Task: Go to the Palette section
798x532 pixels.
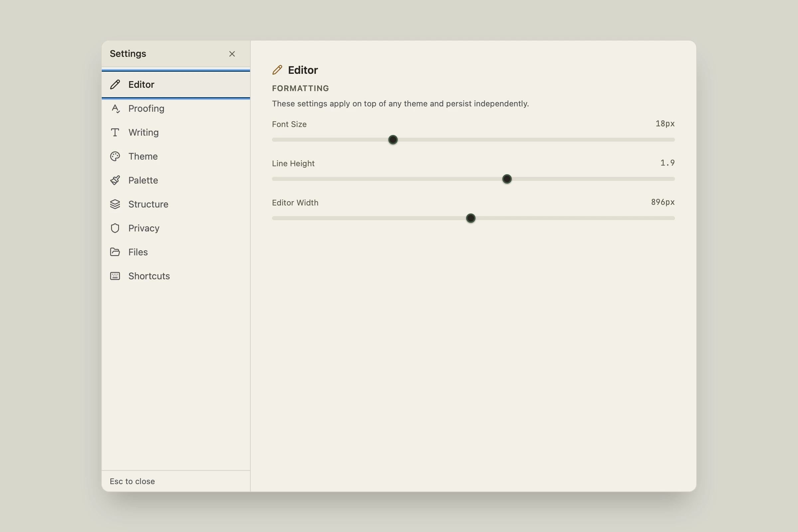Action: (x=176, y=180)
